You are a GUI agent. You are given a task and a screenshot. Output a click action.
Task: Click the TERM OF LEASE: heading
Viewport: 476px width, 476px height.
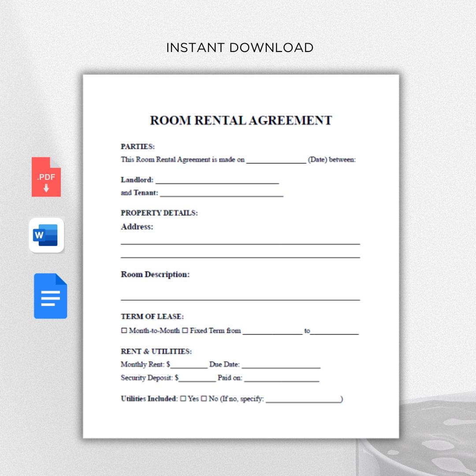[x=152, y=316]
